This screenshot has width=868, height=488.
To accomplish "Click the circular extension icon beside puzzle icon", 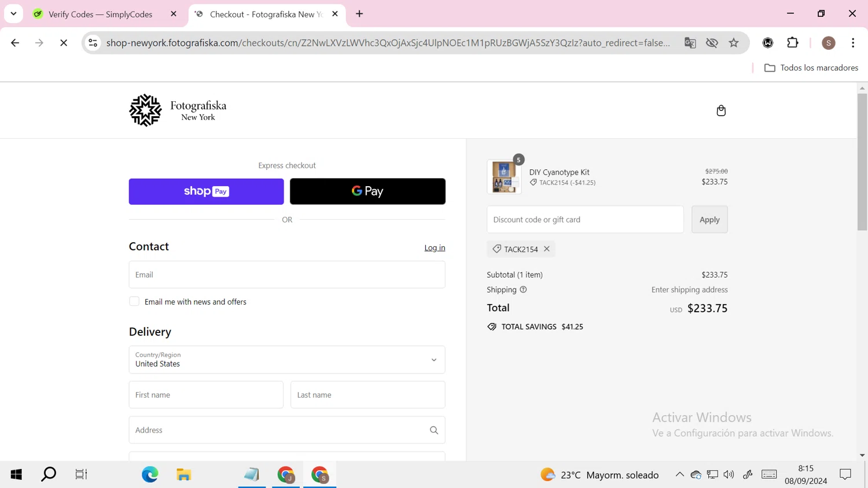I will (x=768, y=43).
